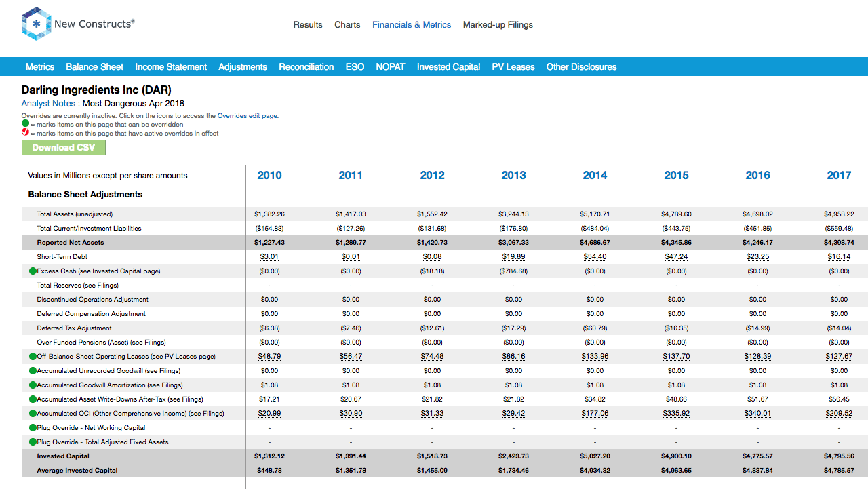Click 2014 Short-Term Debt value $54.40

coord(595,257)
